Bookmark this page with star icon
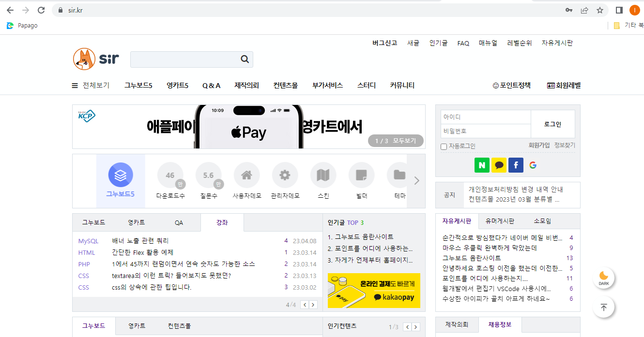Screen dimensions: 644x337 point(600,10)
